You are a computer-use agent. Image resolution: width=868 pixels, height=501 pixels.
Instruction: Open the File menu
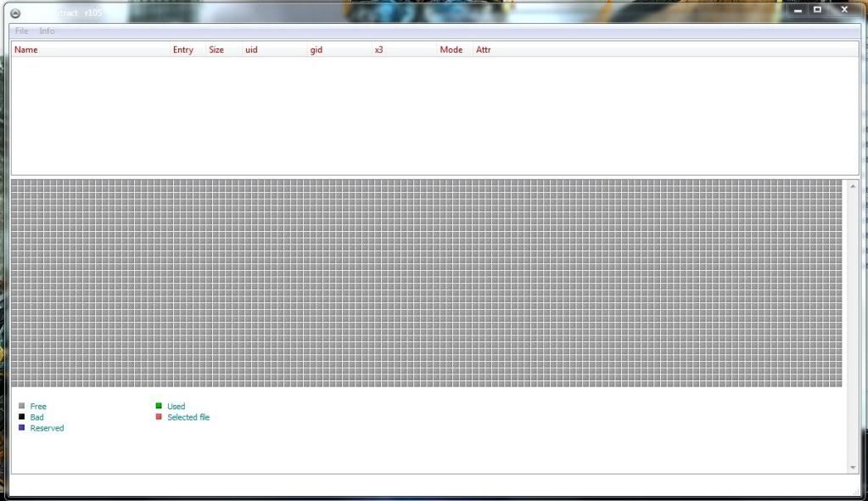pos(22,31)
